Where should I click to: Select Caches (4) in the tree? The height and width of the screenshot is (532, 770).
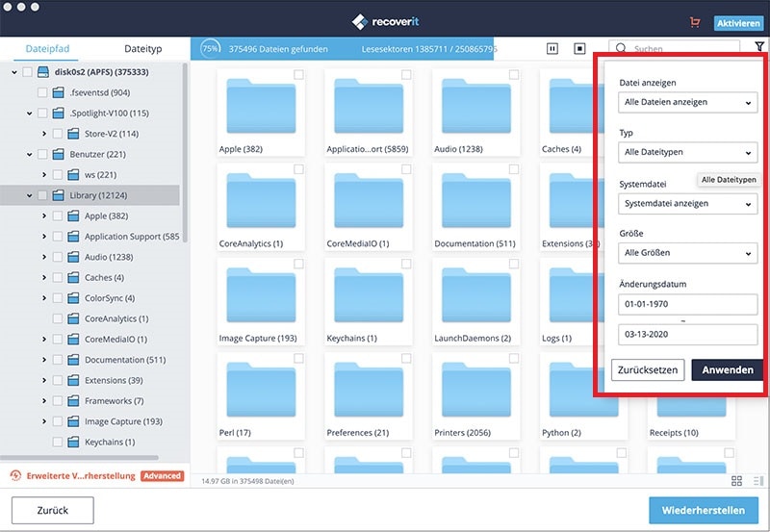(x=104, y=277)
